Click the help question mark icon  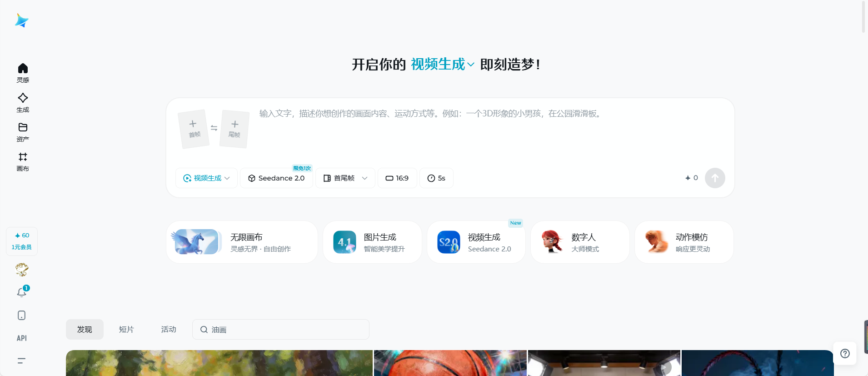[845, 354]
